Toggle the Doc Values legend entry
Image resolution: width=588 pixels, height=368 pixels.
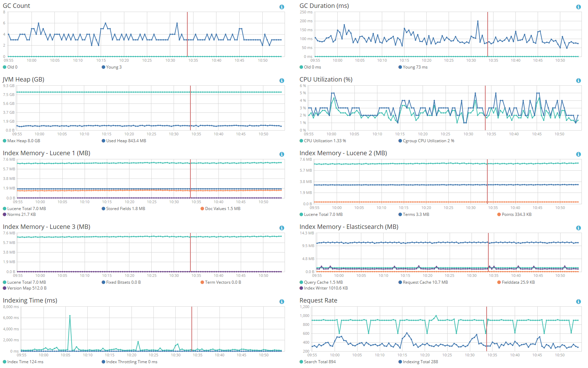(x=221, y=209)
